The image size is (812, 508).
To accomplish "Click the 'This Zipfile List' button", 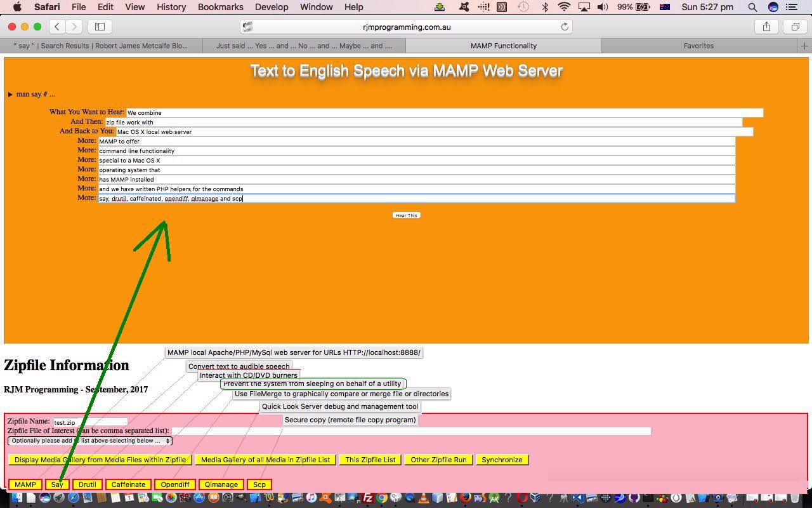I will [370, 460].
